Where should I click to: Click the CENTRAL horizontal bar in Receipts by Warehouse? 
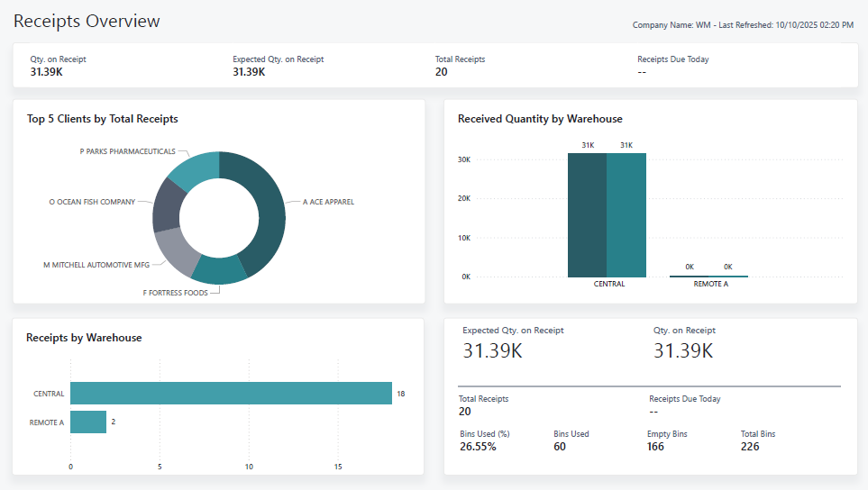coord(231,394)
